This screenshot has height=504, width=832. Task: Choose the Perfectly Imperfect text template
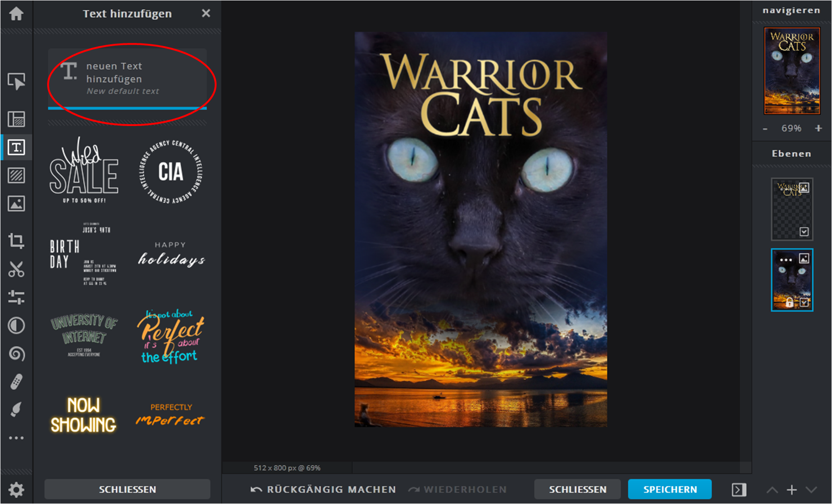click(x=170, y=414)
